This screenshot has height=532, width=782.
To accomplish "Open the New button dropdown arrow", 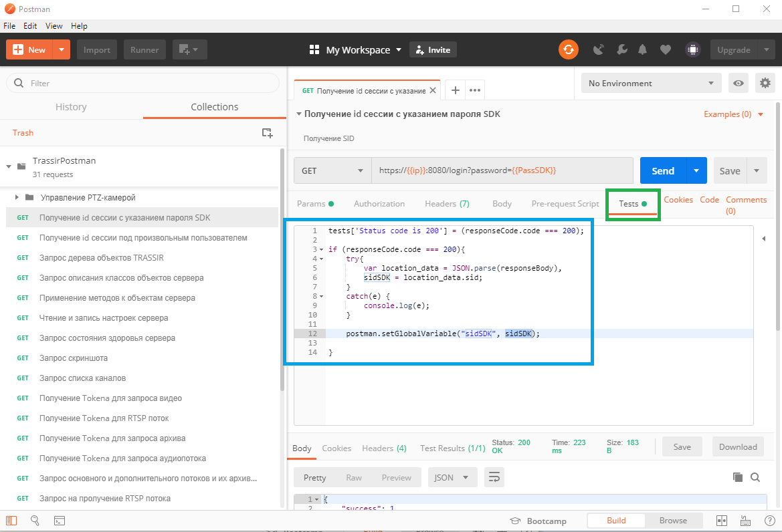I will pos(62,50).
